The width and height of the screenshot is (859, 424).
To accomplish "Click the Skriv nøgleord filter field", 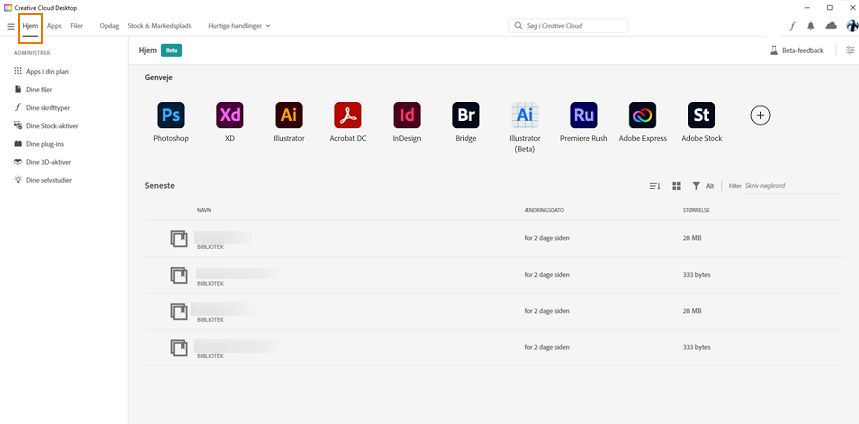I will click(x=792, y=186).
